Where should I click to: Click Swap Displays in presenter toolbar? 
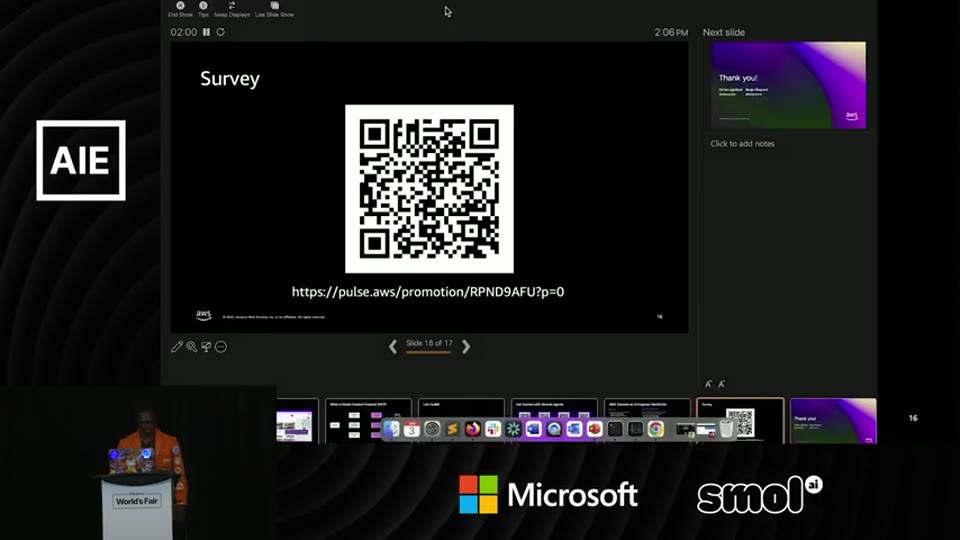pos(231,9)
